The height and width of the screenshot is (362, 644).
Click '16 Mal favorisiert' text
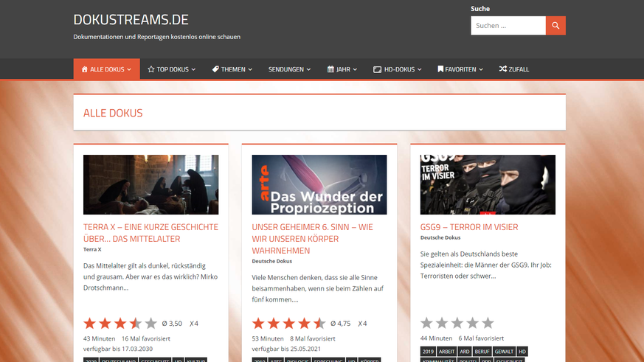point(146,338)
